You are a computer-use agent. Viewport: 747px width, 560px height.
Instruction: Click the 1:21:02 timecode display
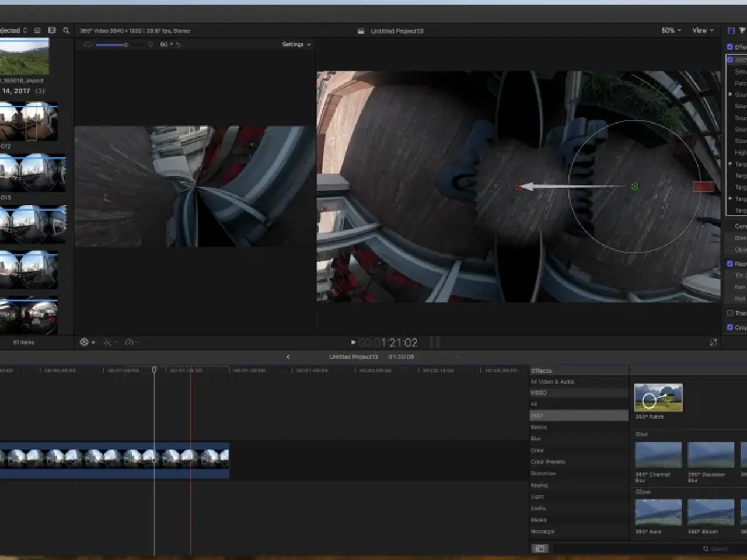[388, 342]
